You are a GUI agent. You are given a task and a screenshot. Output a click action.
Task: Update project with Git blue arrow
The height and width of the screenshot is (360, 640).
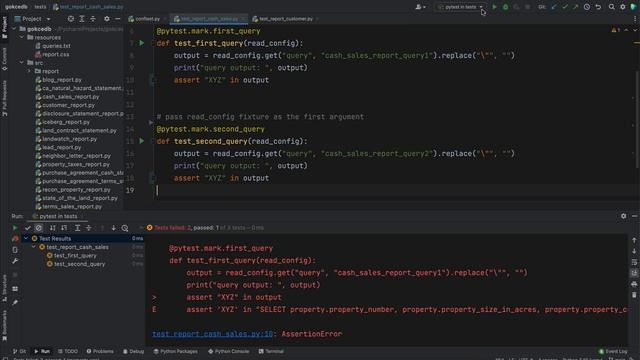554,7
